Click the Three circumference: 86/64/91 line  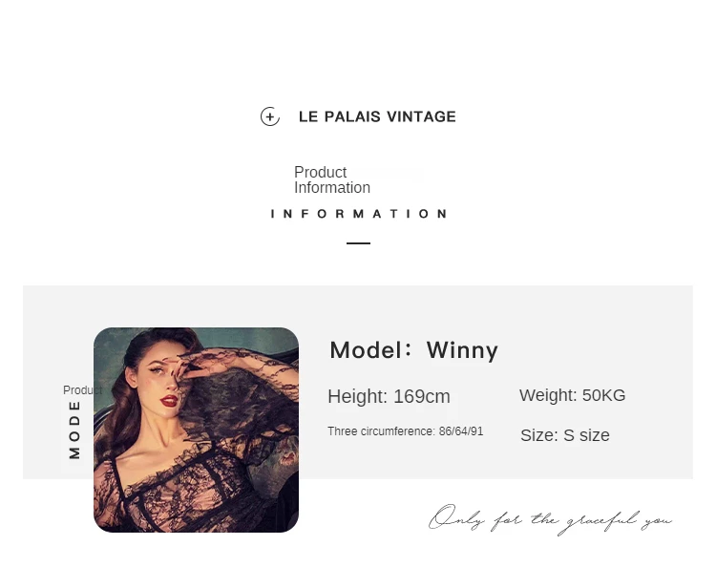pos(405,431)
